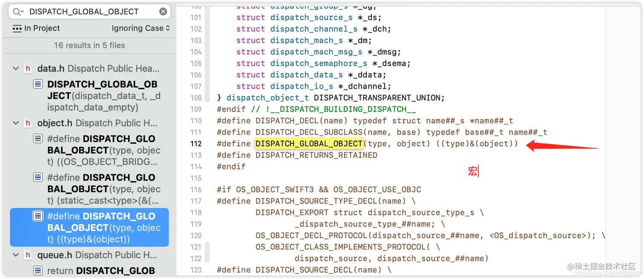Open the search options magnifier dropdown
Image resolution: width=644 pixels, height=279 pixels.
(x=18, y=12)
